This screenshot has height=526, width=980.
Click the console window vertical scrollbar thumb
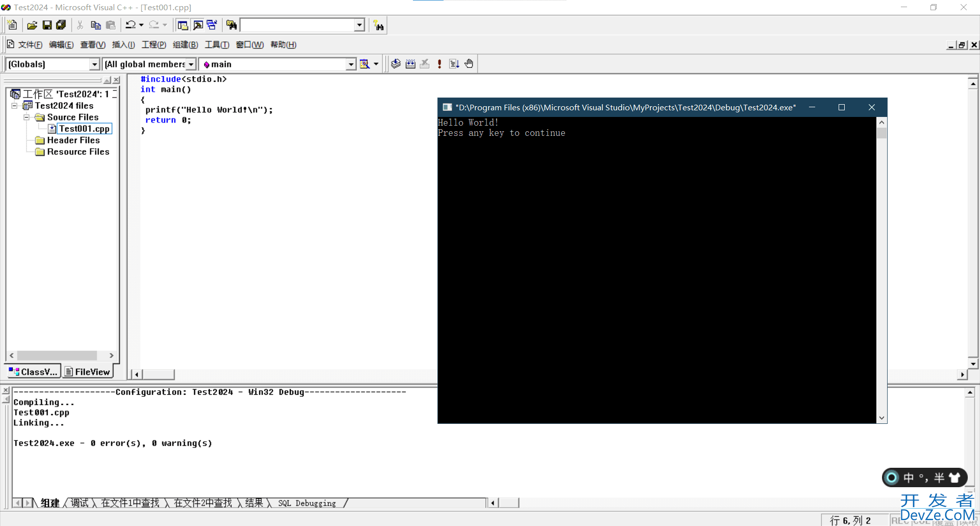(881, 133)
